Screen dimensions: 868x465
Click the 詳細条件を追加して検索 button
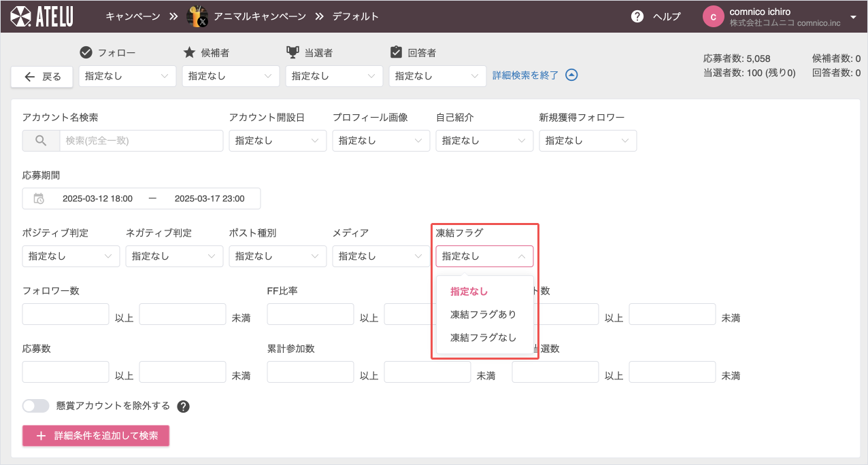point(96,436)
